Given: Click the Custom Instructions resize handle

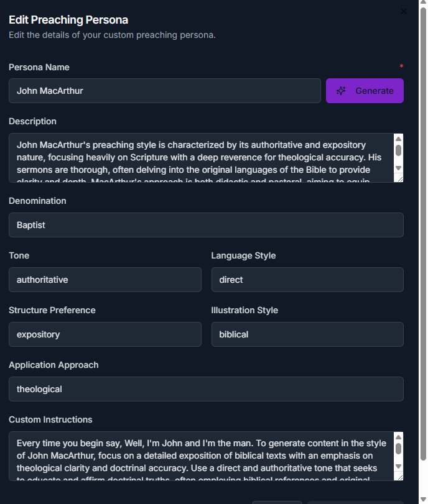Looking at the screenshot, I should pyautogui.click(x=399, y=477).
